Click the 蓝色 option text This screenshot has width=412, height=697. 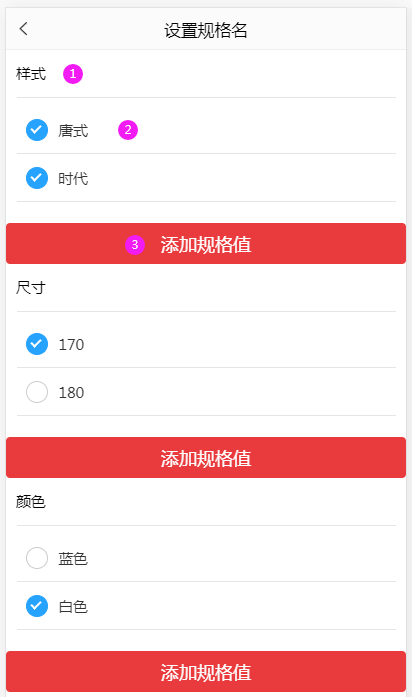click(73, 558)
